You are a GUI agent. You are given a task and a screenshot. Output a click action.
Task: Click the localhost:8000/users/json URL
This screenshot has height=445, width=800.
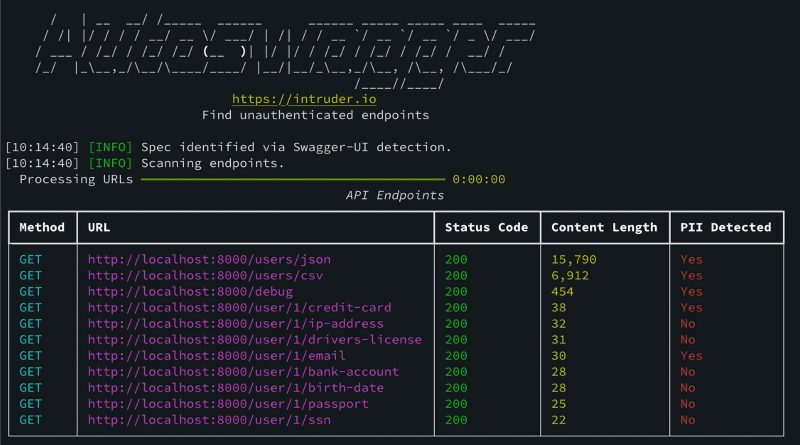pyautogui.click(x=209, y=259)
